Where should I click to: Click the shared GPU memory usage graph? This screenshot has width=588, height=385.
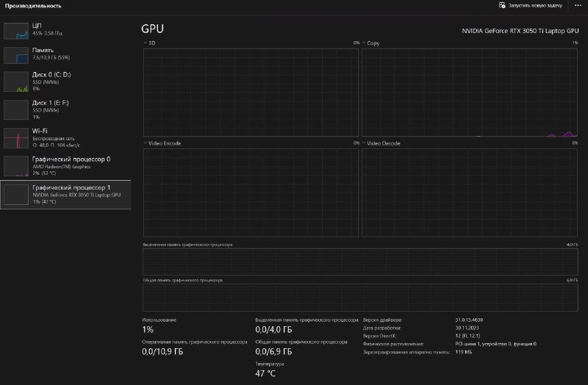point(360,297)
